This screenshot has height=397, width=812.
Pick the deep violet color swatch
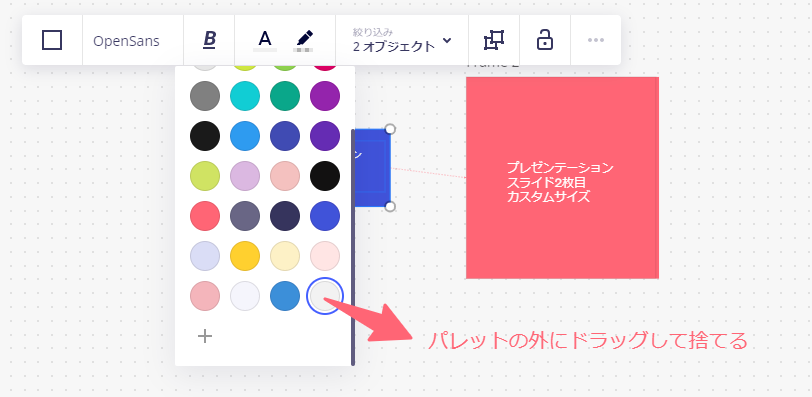(x=325, y=136)
